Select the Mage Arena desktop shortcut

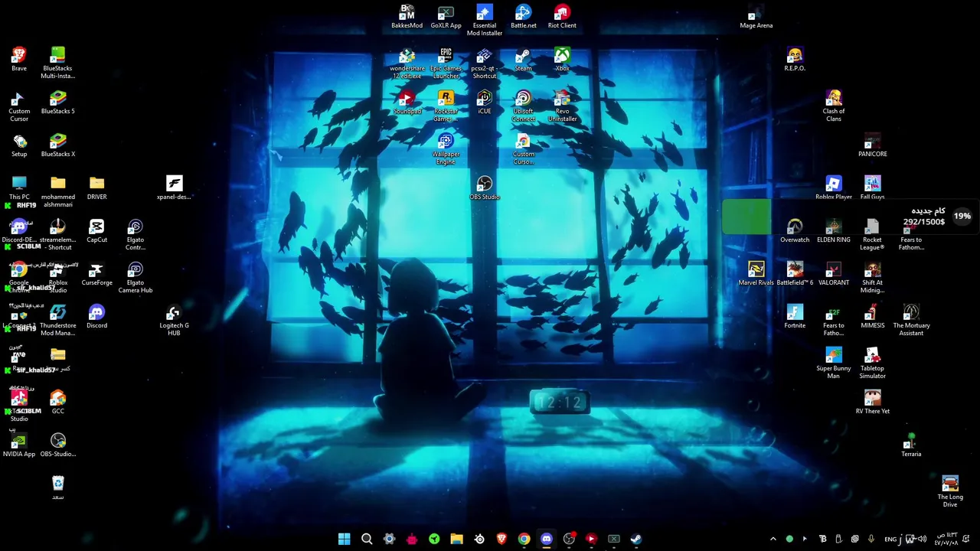(x=756, y=17)
